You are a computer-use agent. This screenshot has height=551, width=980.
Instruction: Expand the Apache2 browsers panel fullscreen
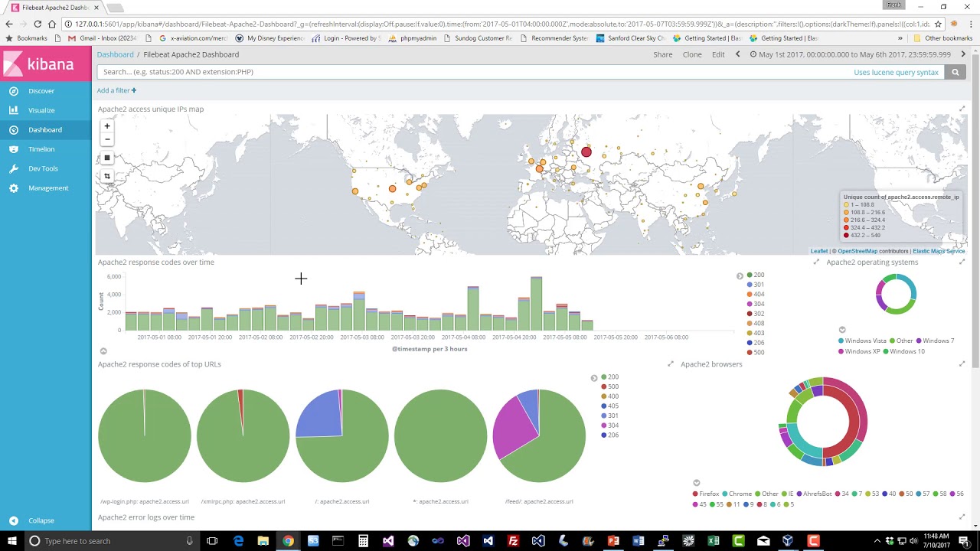pyautogui.click(x=962, y=364)
